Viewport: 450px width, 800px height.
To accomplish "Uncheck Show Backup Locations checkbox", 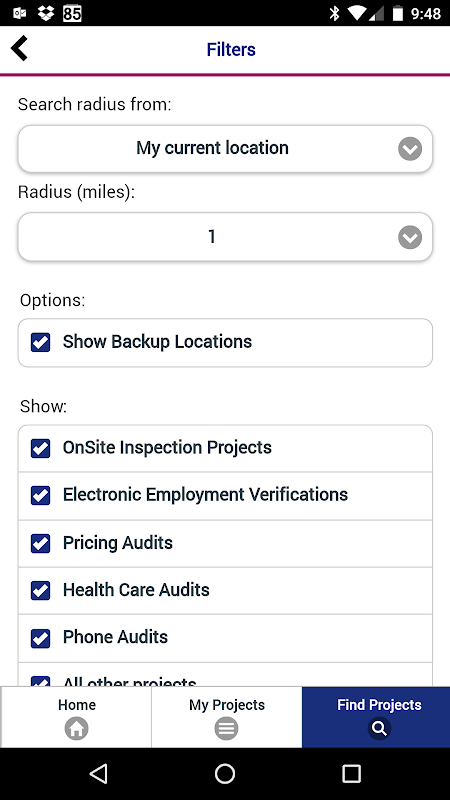I will [40, 342].
